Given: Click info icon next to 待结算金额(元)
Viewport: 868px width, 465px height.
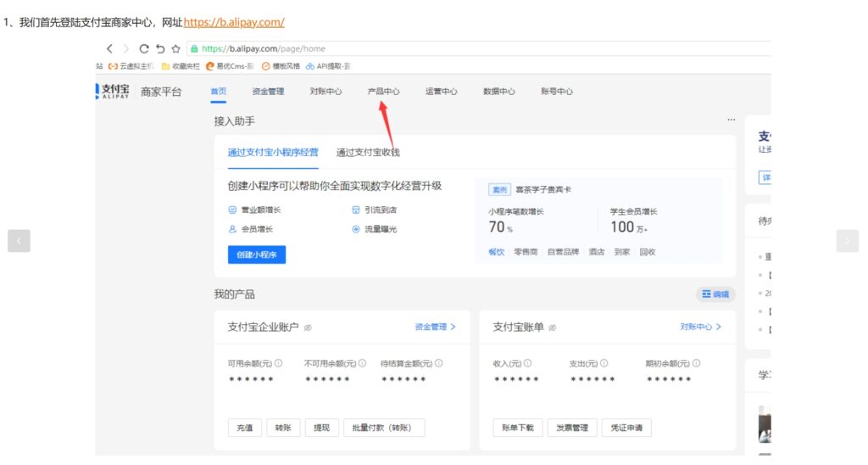Looking at the screenshot, I should [x=438, y=363].
